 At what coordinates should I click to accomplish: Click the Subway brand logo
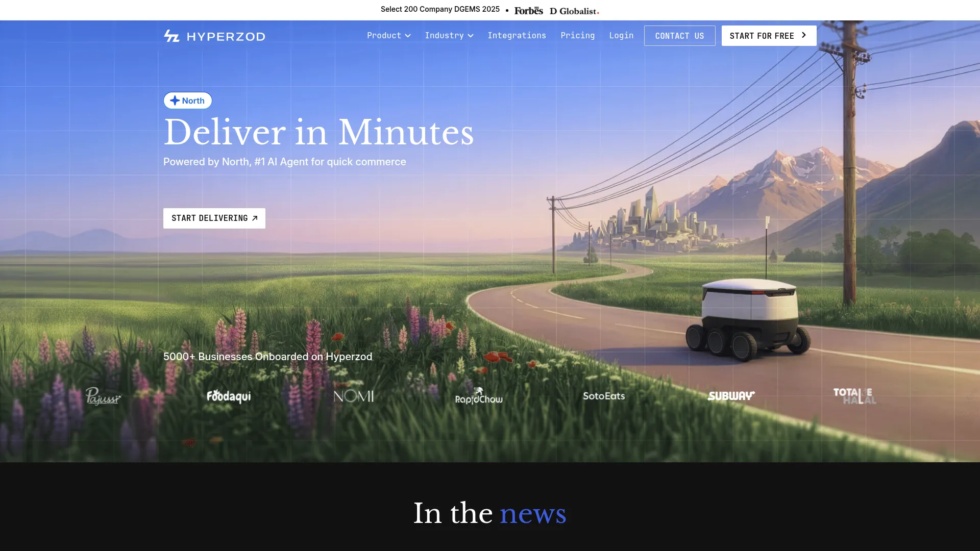[x=731, y=396]
